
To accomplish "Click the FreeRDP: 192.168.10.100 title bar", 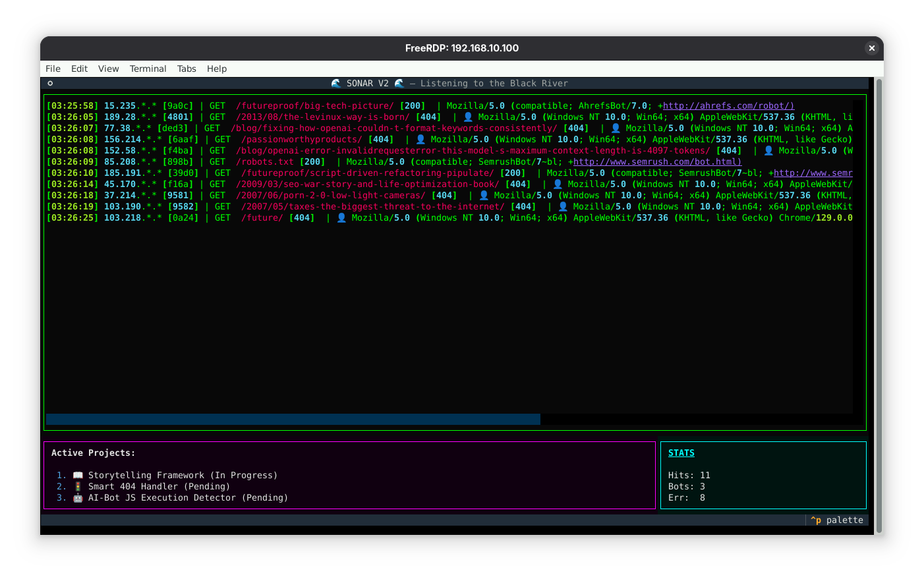I will [462, 48].
